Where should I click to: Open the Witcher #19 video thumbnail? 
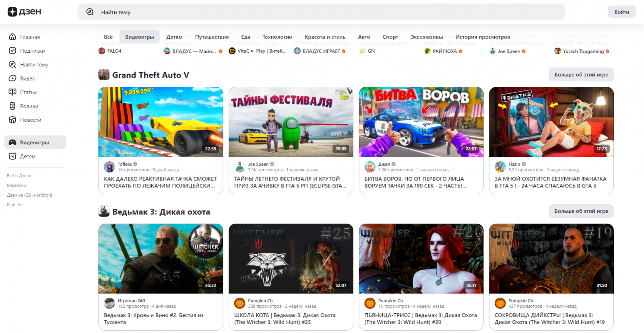551,259
